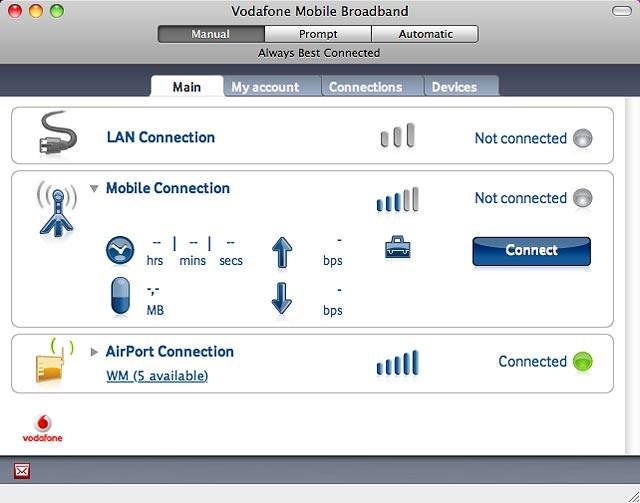Viewport: 640px width, 503px height.
Task: Open the Devices tab
Action: point(461,87)
